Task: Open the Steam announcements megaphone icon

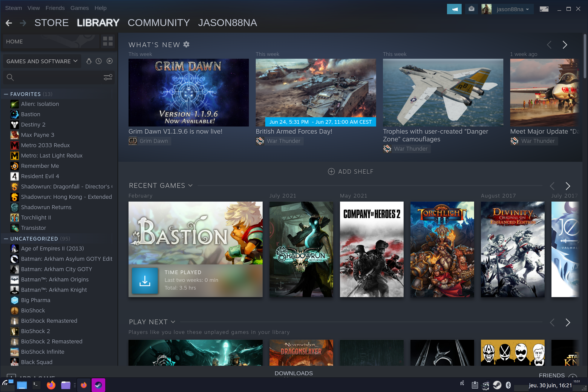Action: [x=454, y=9]
